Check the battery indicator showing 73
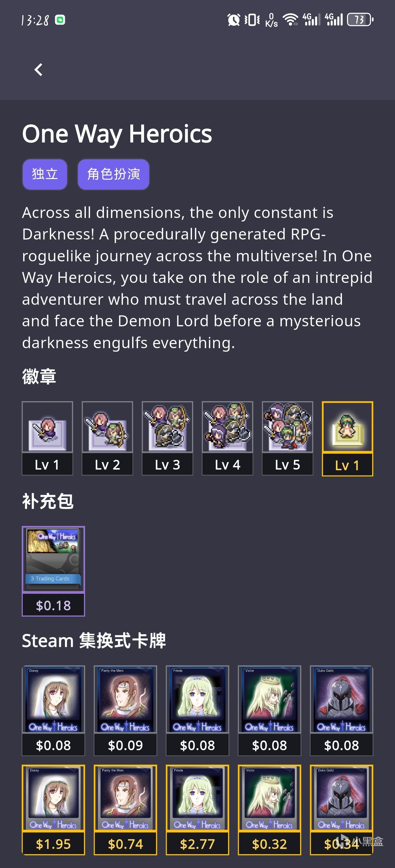Viewport: 395px width, 868px height. (x=360, y=20)
